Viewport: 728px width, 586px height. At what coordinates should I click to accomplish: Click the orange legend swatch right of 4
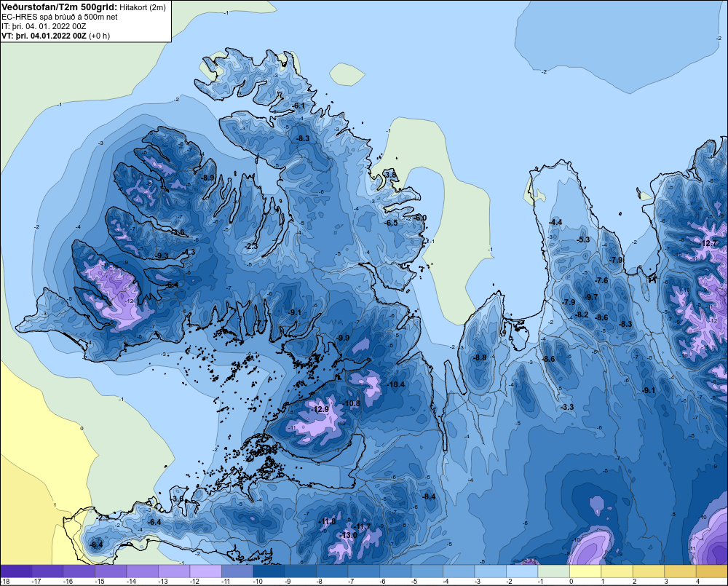711,571
